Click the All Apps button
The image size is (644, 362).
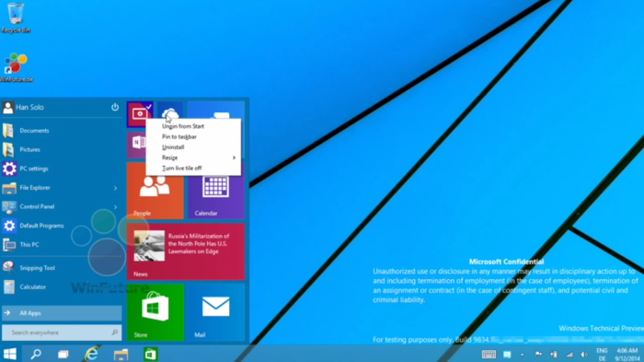62,313
